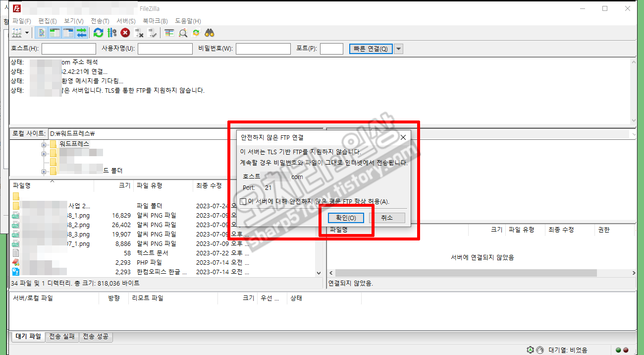Viewport: 644px width, 355px height.
Task: Click red activity indicator in status bar
Action: point(625,350)
